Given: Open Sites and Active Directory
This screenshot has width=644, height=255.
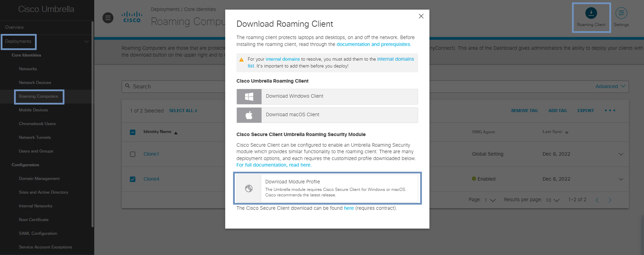Looking at the screenshot, I should pyautogui.click(x=44, y=192).
